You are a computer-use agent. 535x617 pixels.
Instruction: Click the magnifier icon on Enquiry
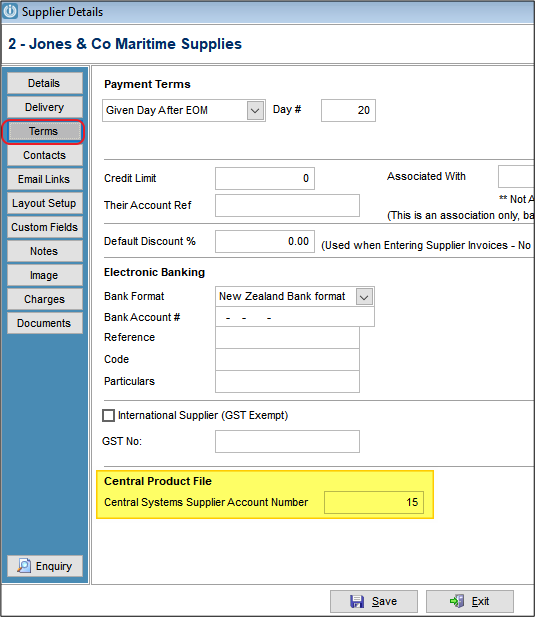pyautogui.click(x=24, y=566)
